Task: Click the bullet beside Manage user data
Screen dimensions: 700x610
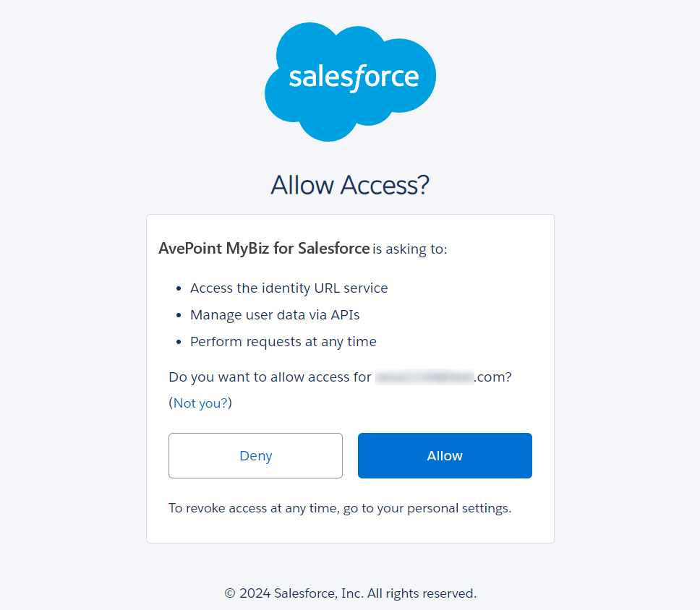Action: click(x=178, y=314)
